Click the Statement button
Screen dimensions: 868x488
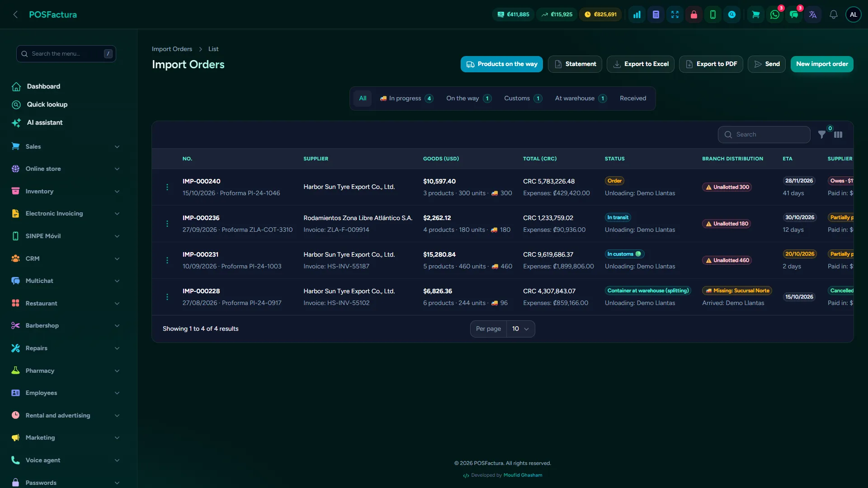575,64
